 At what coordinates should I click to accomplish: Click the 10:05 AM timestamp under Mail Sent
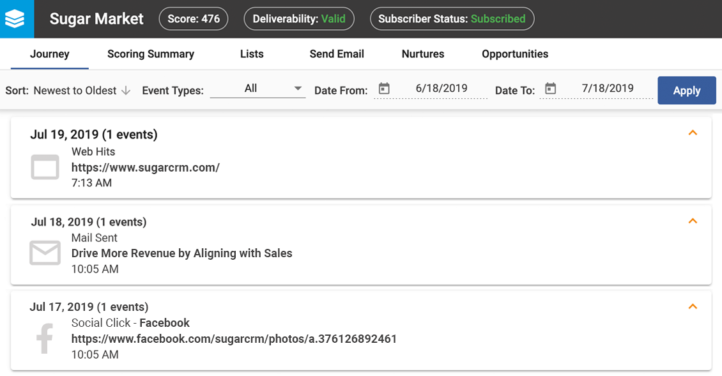95,269
